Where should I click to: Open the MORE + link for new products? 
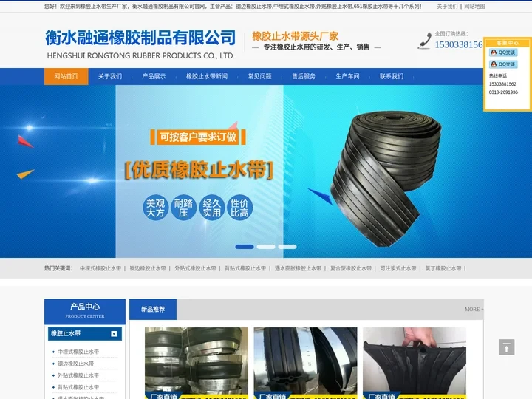(x=474, y=310)
